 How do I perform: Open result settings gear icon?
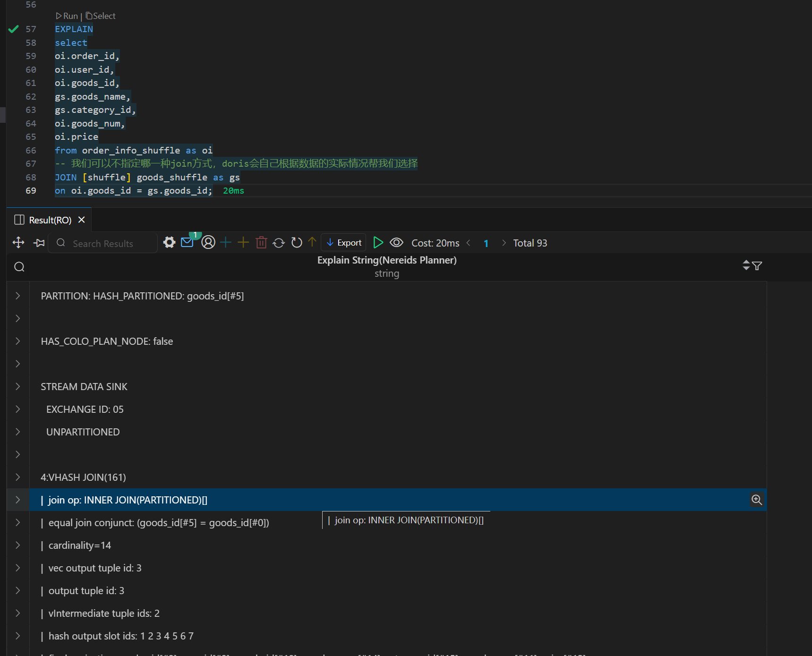pos(169,243)
